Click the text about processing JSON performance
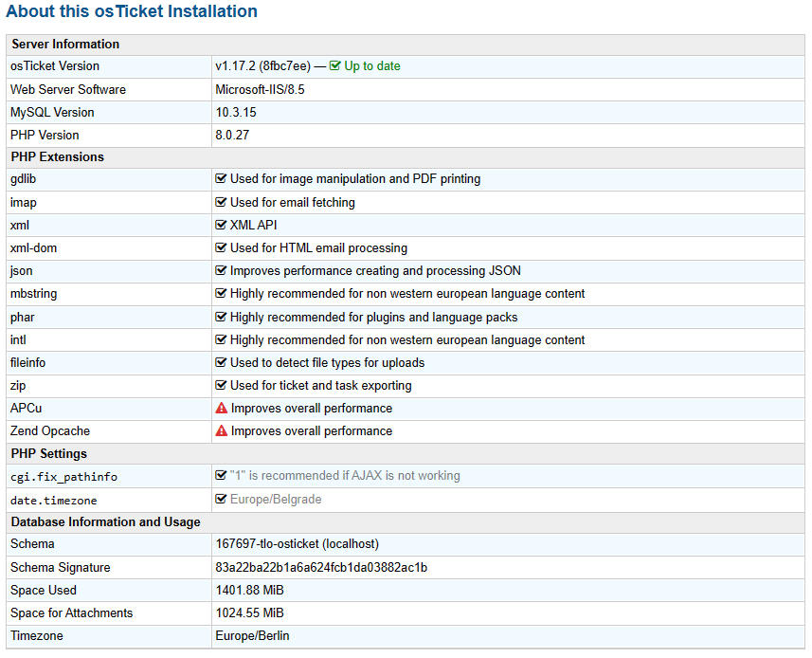 [x=375, y=271]
